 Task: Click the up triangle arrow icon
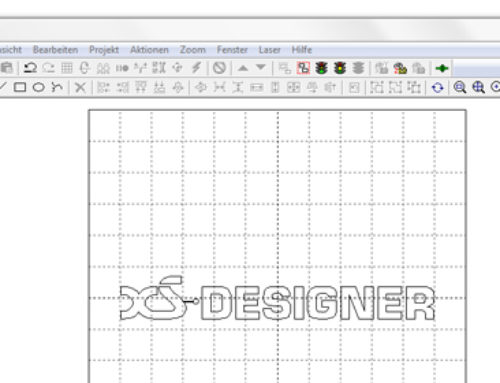click(243, 68)
